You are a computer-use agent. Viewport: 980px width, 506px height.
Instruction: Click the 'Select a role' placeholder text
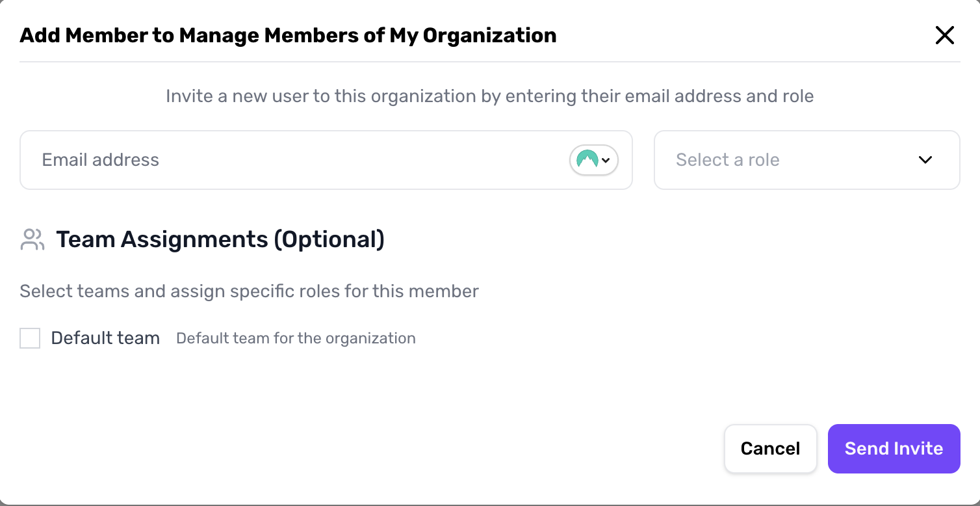pyautogui.click(x=727, y=160)
